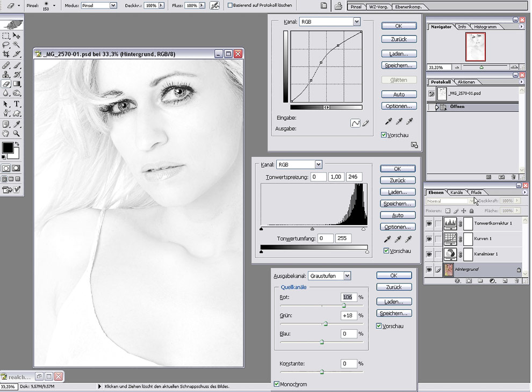Switch to the Aktionen tab
This screenshot has width=532, height=392.
coord(466,82)
